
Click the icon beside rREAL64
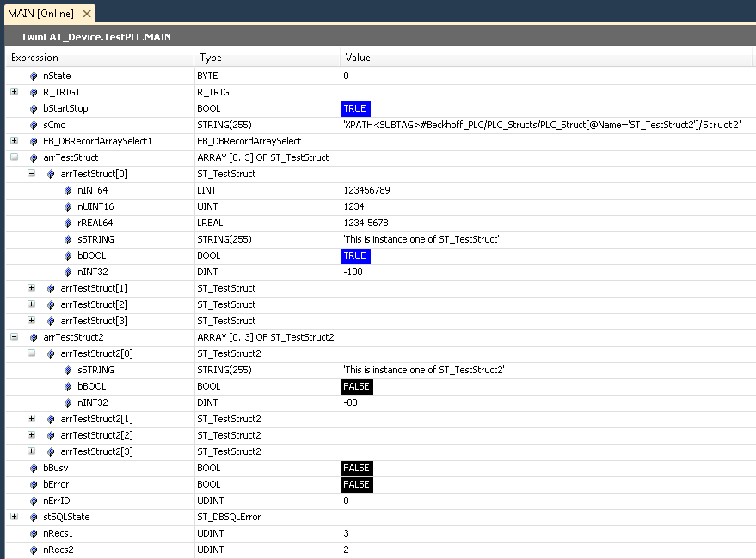click(68, 224)
